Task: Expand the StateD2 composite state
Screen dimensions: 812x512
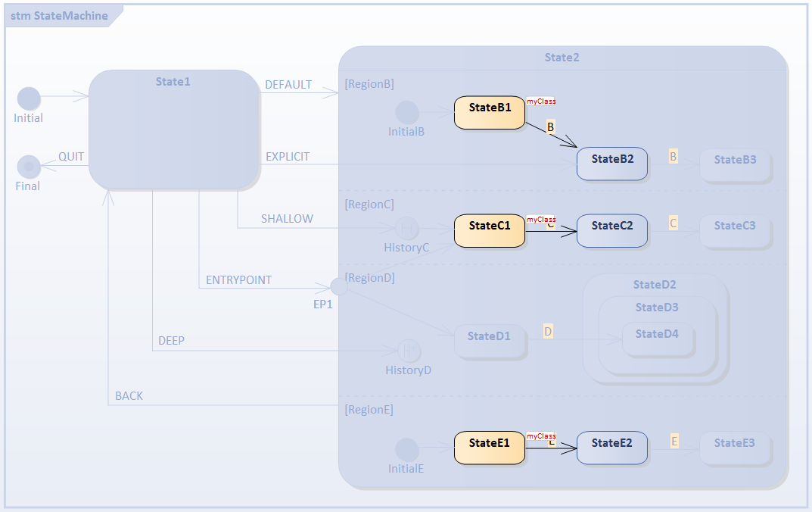Action: coord(654,285)
